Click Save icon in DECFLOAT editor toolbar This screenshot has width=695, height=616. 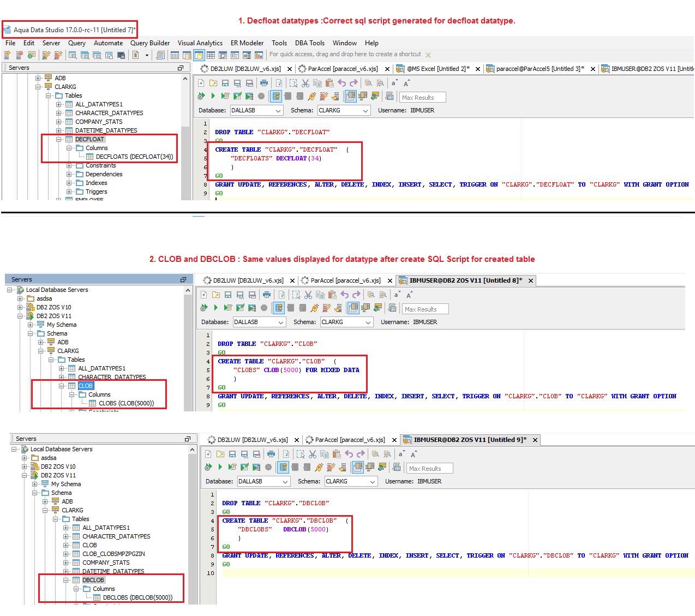pos(225,83)
